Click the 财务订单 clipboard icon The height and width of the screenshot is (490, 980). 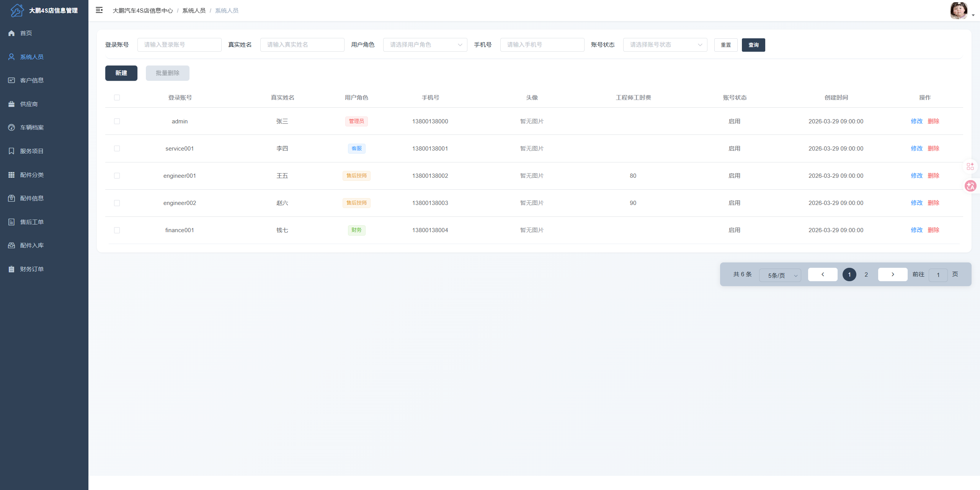[x=11, y=269]
